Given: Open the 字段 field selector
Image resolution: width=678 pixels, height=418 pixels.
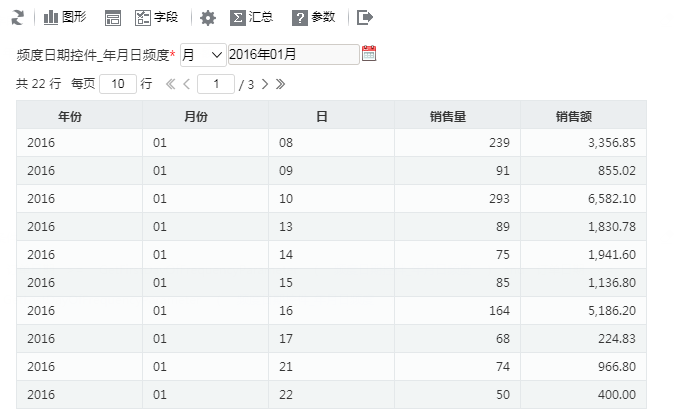Looking at the screenshot, I should [157, 17].
